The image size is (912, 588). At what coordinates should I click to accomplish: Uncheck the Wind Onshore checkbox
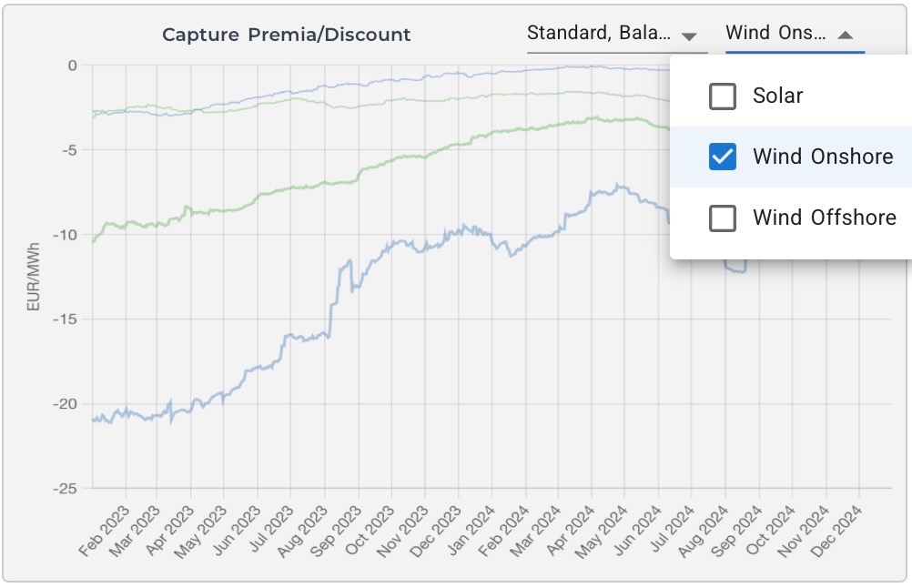pyautogui.click(x=722, y=157)
